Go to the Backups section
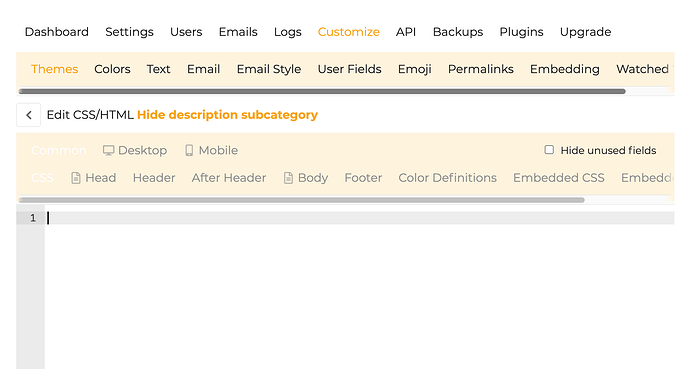690x369 pixels. pos(458,32)
